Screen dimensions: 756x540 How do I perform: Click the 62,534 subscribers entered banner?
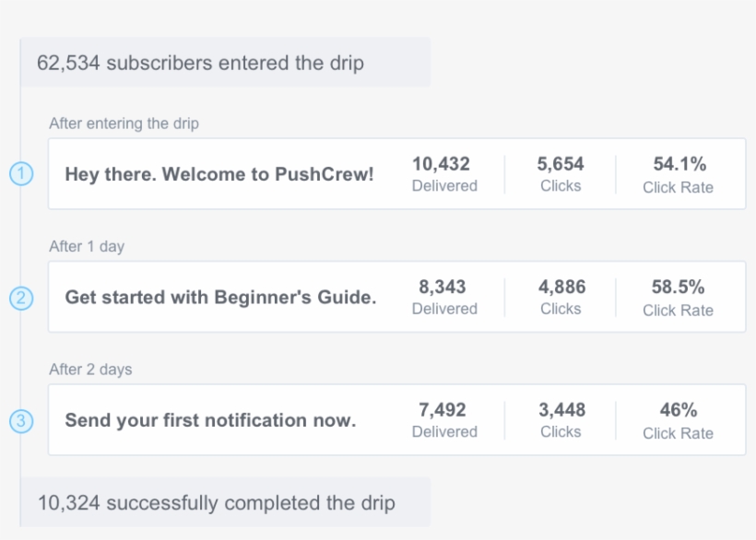pyautogui.click(x=200, y=64)
